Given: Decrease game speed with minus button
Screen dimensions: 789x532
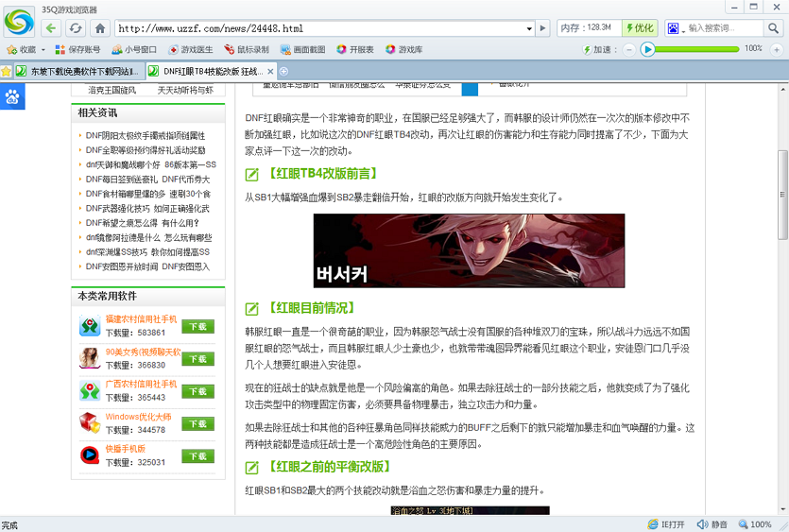Looking at the screenshot, I should 629,49.
